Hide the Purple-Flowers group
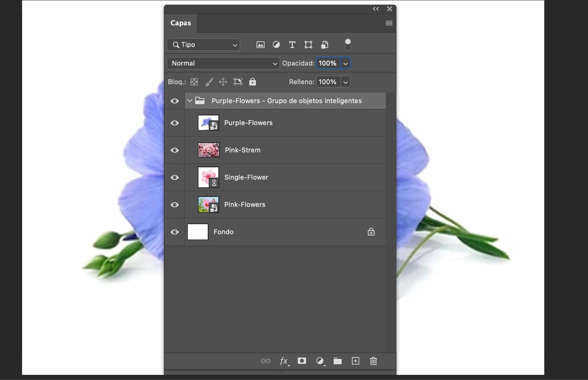 click(175, 101)
